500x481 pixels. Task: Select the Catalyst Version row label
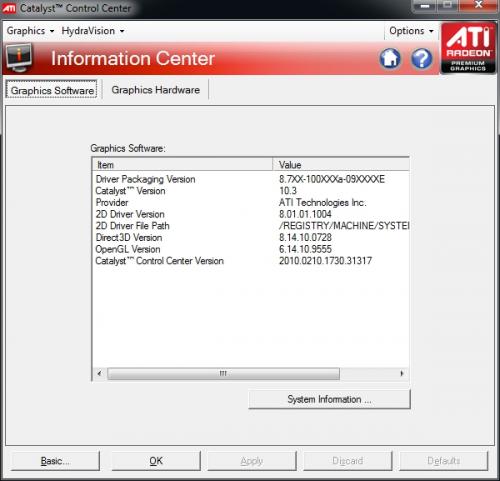tap(130, 191)
